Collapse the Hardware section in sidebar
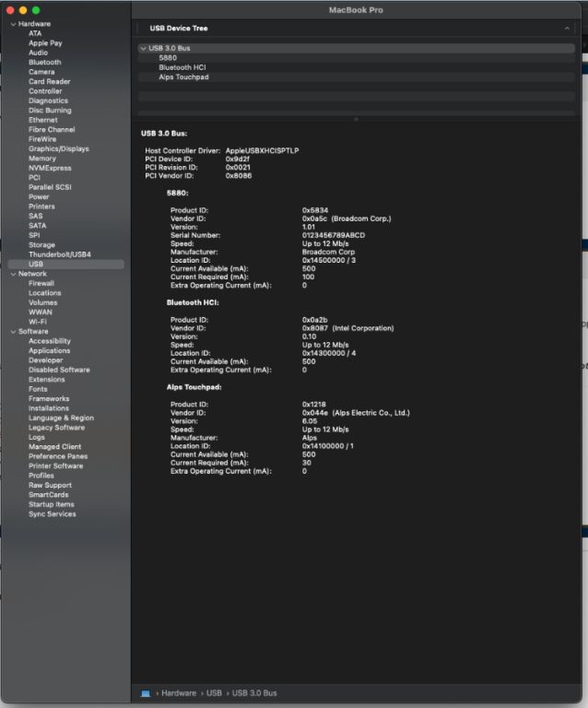The width and height of the screenshot is (588, 708). pos(13,24)
